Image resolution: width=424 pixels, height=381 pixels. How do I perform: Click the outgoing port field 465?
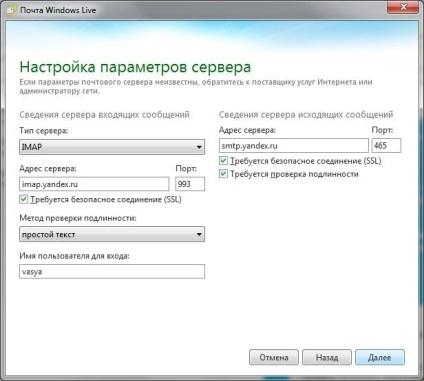pyautogui.click(x=386, y=146)
